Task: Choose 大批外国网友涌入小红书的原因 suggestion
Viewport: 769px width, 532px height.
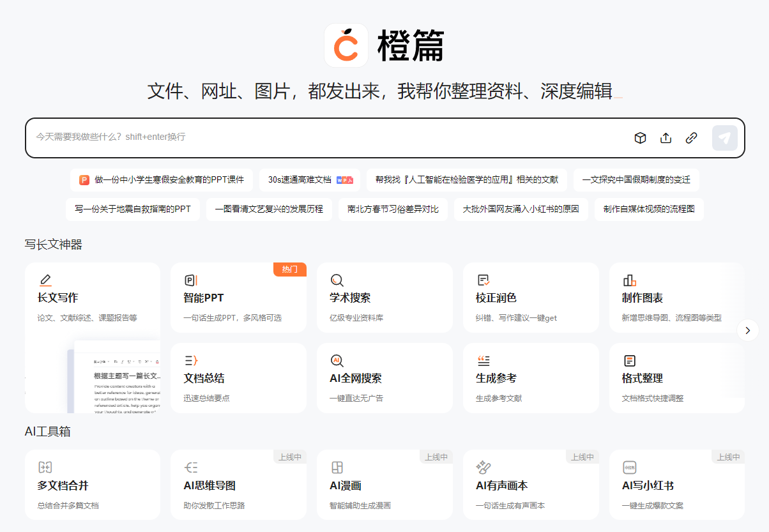Action: pos(521,209)
